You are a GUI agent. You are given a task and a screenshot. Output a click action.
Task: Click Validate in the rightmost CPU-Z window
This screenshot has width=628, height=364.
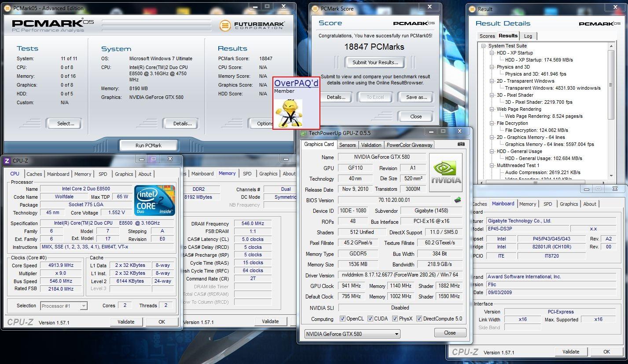[x=571, y=352]
